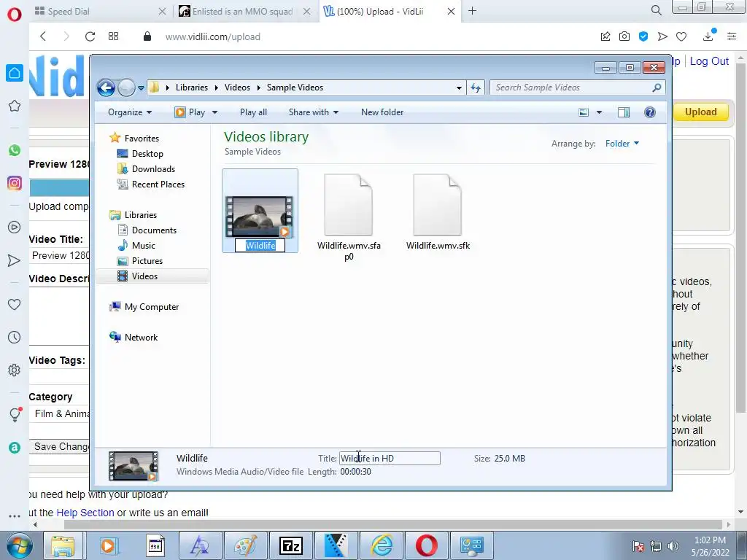
Task: Click the Explorer Back arrow button
Action: click(106, 87)
